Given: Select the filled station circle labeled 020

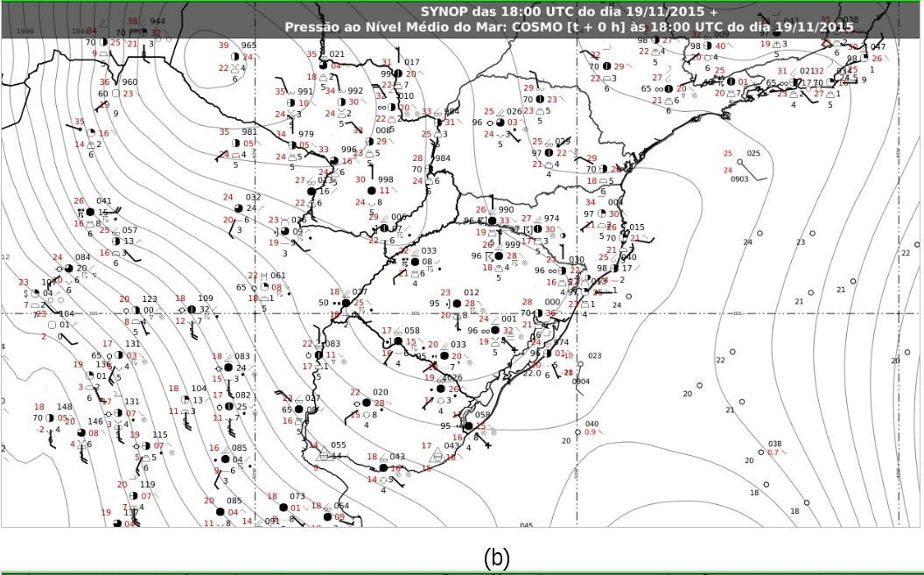Looking at the screenshot, I should click(x=366, y=403).
